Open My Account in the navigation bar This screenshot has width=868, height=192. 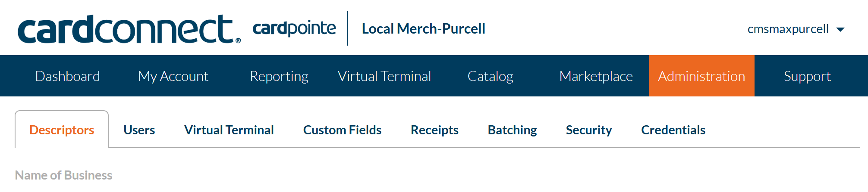click(x=173, y=76)
